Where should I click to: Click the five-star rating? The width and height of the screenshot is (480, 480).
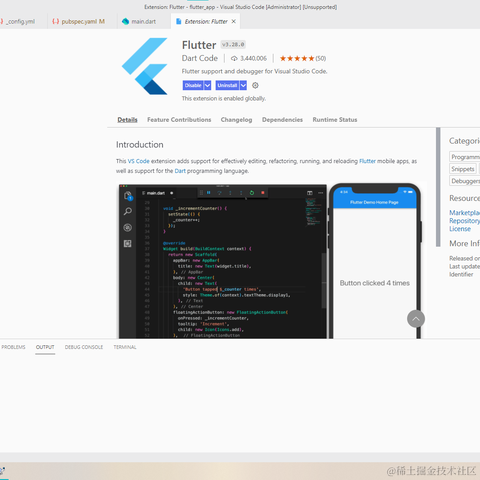297,59
